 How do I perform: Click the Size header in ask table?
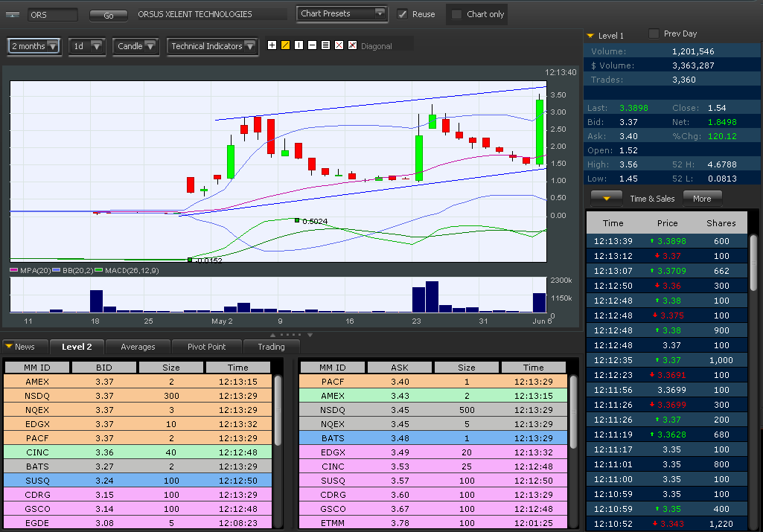pyautogui.click(x=466, y=367)
